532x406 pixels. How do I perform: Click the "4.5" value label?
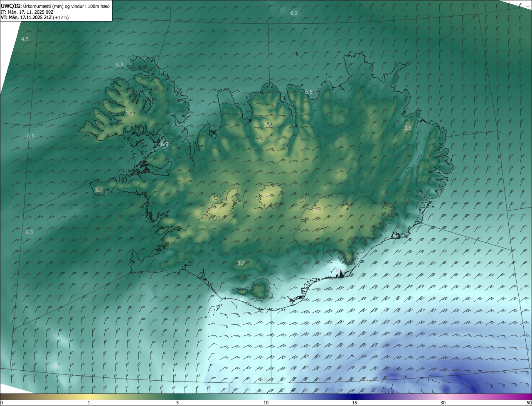tap(25, 39)
